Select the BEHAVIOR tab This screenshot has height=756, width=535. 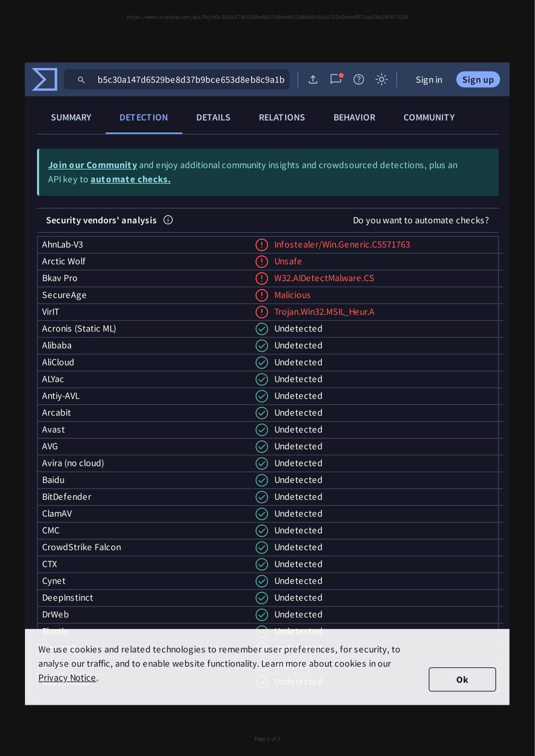click(354, 118)
